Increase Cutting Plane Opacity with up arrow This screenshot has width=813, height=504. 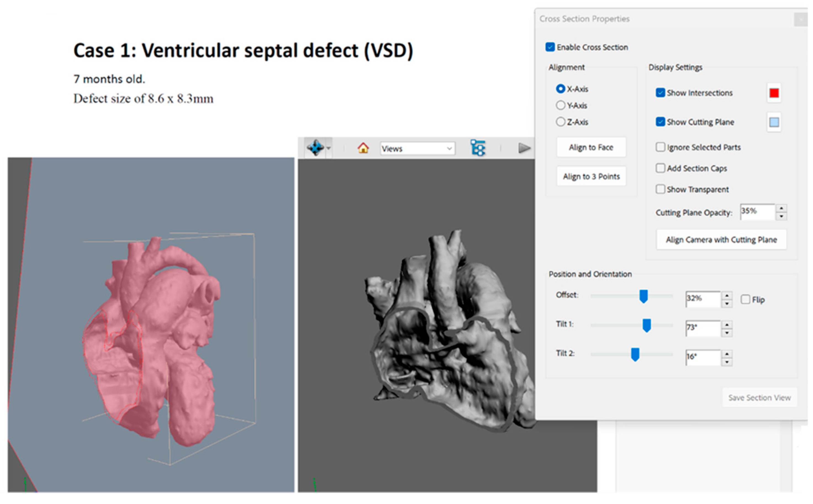point(781,208)
